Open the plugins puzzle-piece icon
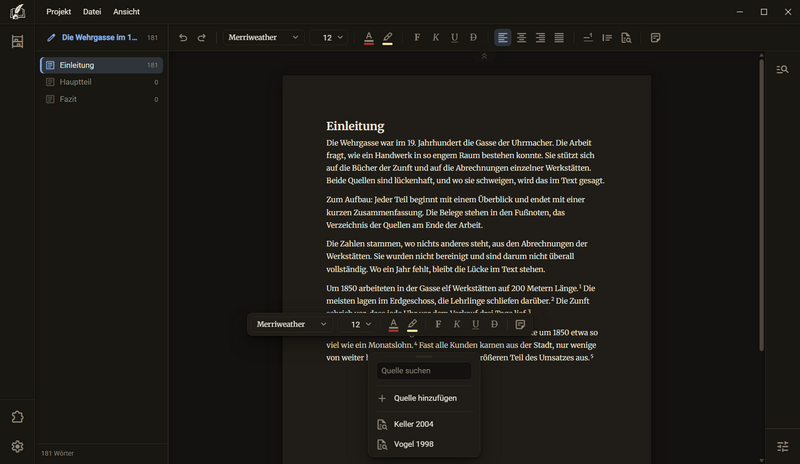 (17, 417)
